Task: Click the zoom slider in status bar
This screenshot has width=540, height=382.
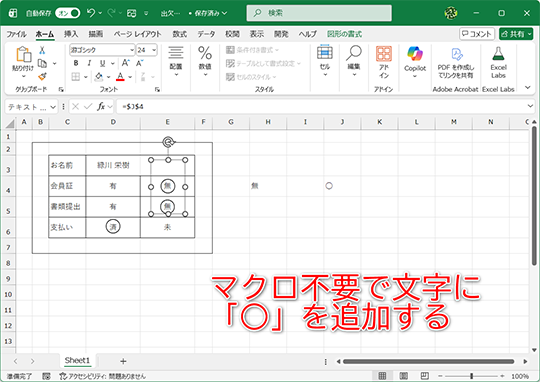Action: pyautogui.click(x=471, y=376)
